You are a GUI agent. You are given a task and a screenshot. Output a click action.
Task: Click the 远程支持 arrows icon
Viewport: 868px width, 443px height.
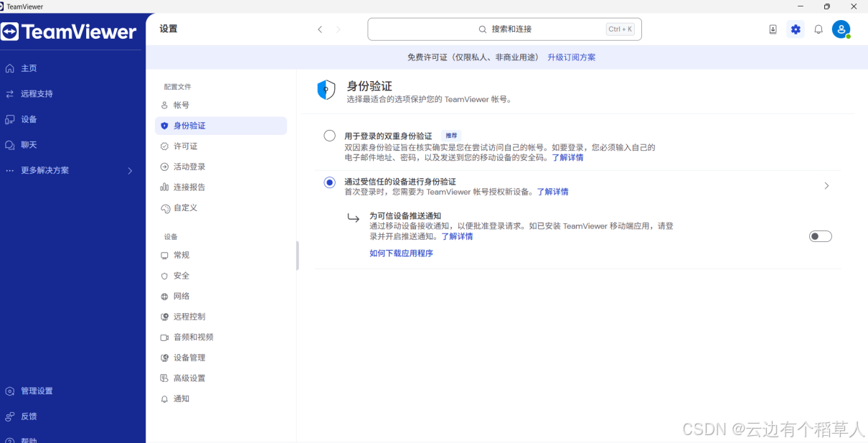[10, 93]
